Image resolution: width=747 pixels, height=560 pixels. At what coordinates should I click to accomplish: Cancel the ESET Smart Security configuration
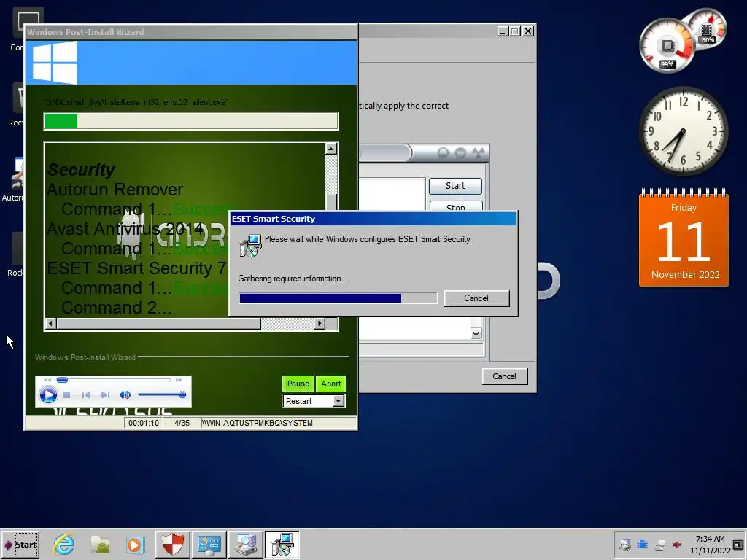tap(476, 298)
